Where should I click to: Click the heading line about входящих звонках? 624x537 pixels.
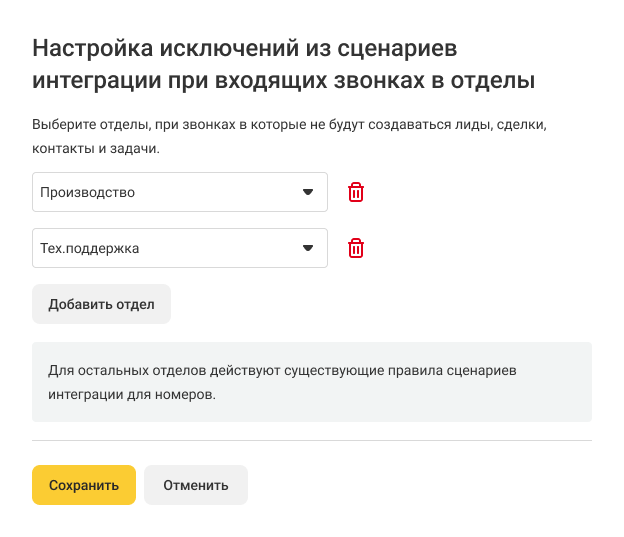284,79
